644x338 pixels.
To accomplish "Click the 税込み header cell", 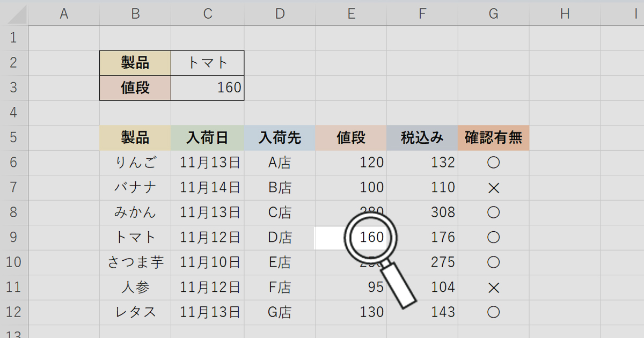I will (x=422, y=138).
